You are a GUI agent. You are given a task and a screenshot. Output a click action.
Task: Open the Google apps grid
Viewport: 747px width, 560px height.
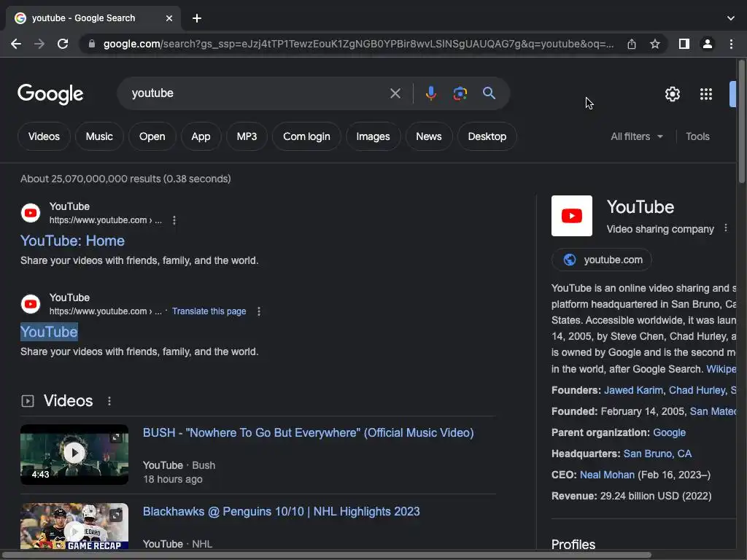click(706, 94)
